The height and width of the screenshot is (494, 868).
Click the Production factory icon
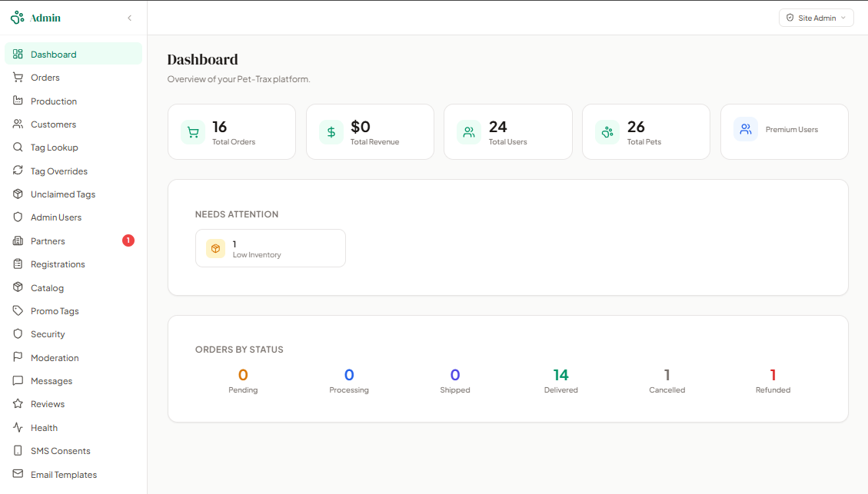click(x=18, y=101)
